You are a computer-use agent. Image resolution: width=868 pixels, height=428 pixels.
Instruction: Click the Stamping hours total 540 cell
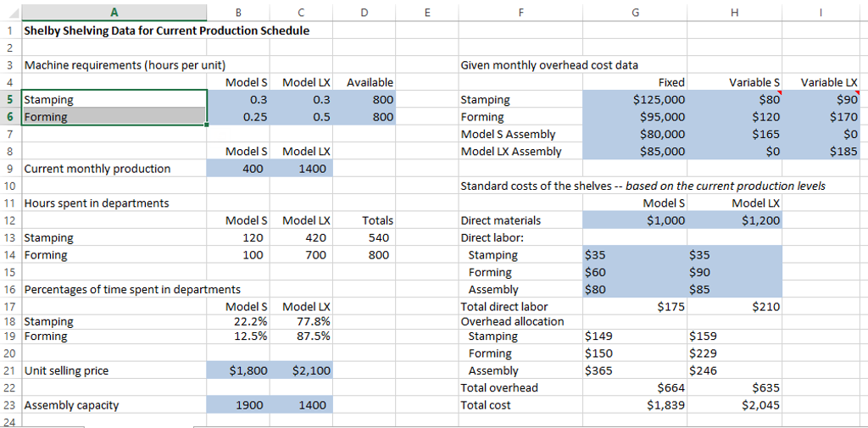click(364, 238)
